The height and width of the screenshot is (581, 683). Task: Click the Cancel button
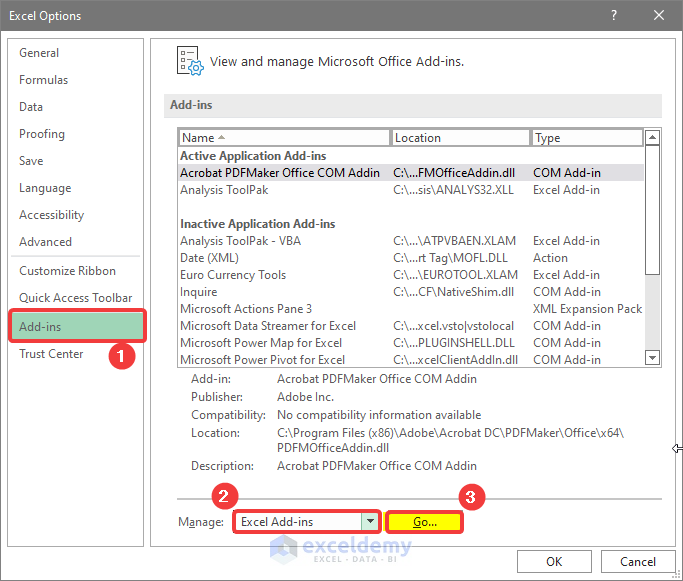tap(638, 561)
